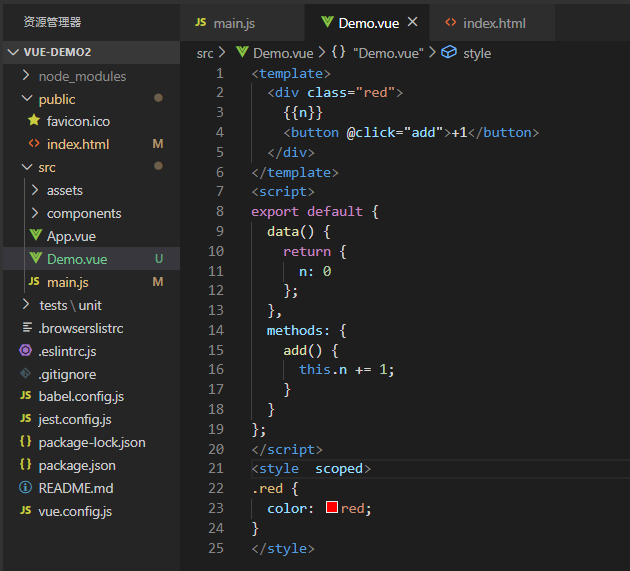630x571 pixels.
Task: Click line number 14 in the gutter
Action: [x=216, y=330]
